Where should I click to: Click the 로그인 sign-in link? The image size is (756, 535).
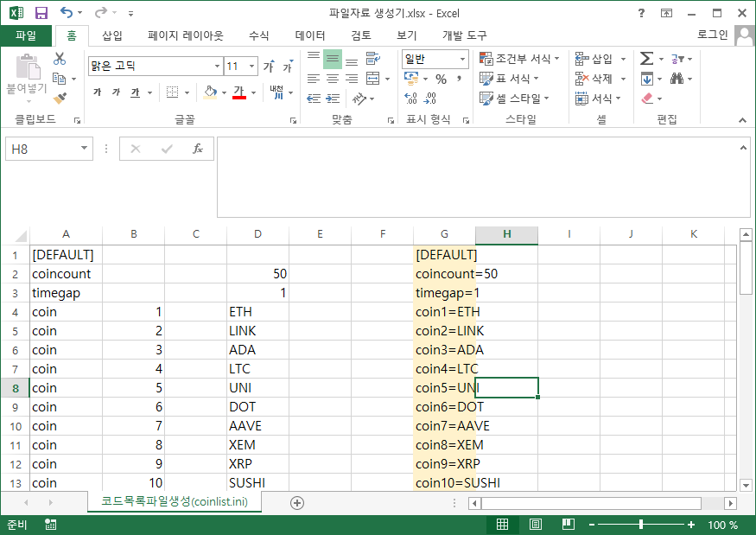point(713,35)
